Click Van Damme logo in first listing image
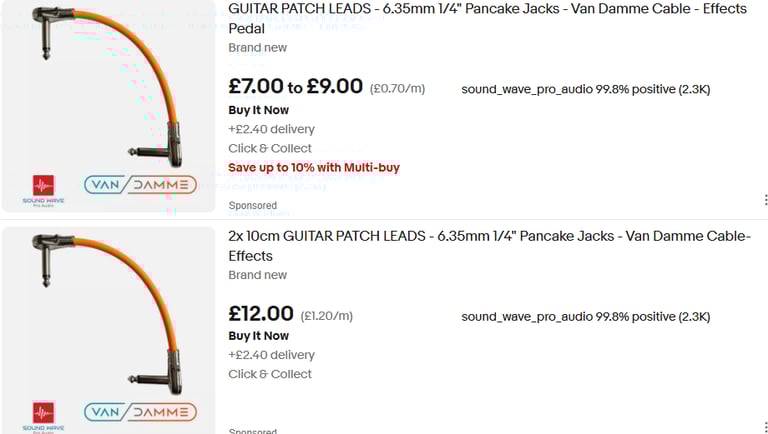The image size is (768, 434). click(140, 185)
